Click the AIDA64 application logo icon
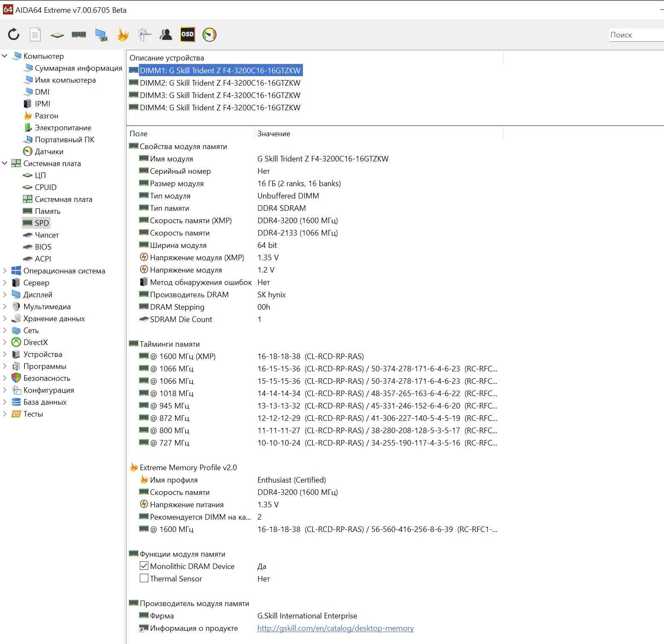Screen dimensions: 664x644 tap(8, 9)
